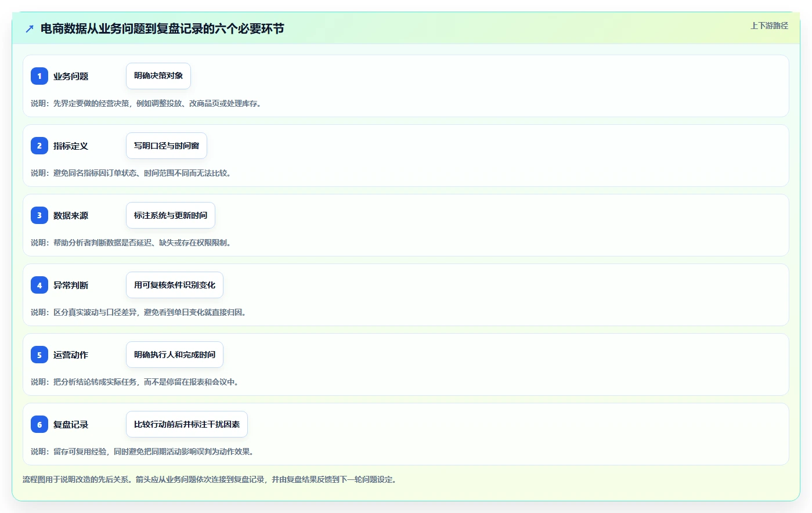This screenshot has height=513, width=812.
Task: Select the step 2 number badge
Action: [x=39, y=146]
